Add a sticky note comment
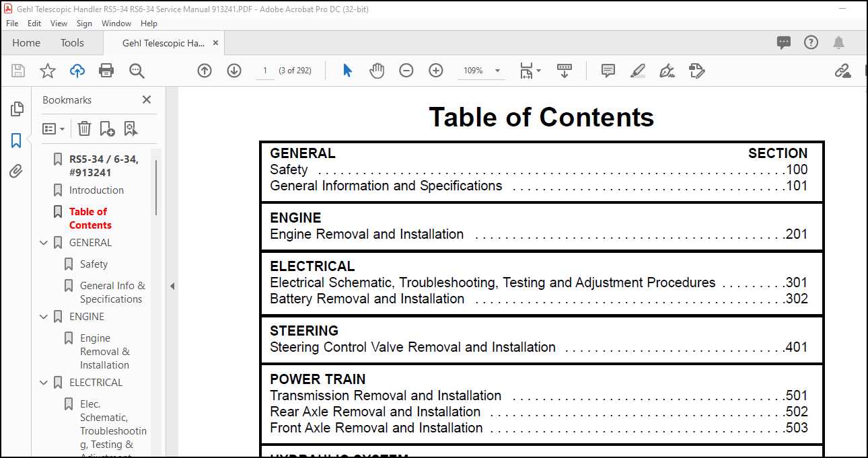868x458 pixels. pos(608,71)
